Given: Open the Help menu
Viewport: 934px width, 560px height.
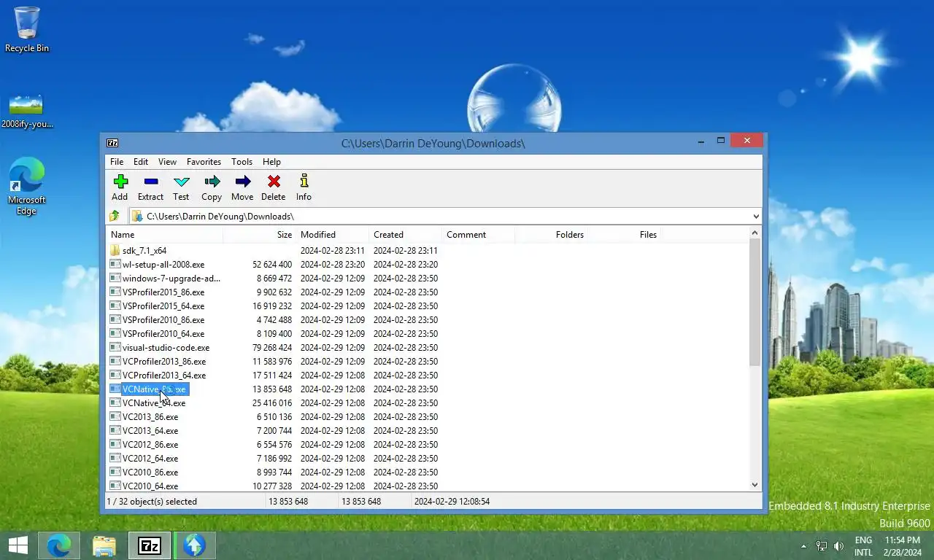Looking at the screenshot, I should (271, 162).
